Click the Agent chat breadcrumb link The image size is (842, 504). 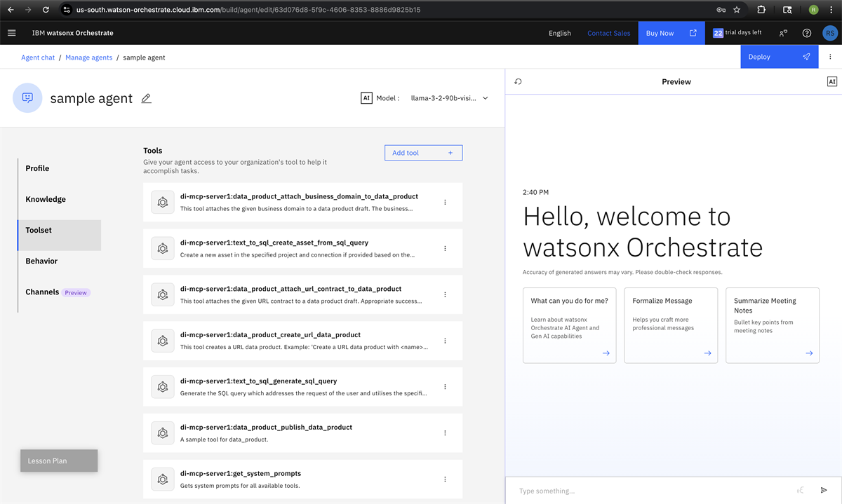[38, 57]
